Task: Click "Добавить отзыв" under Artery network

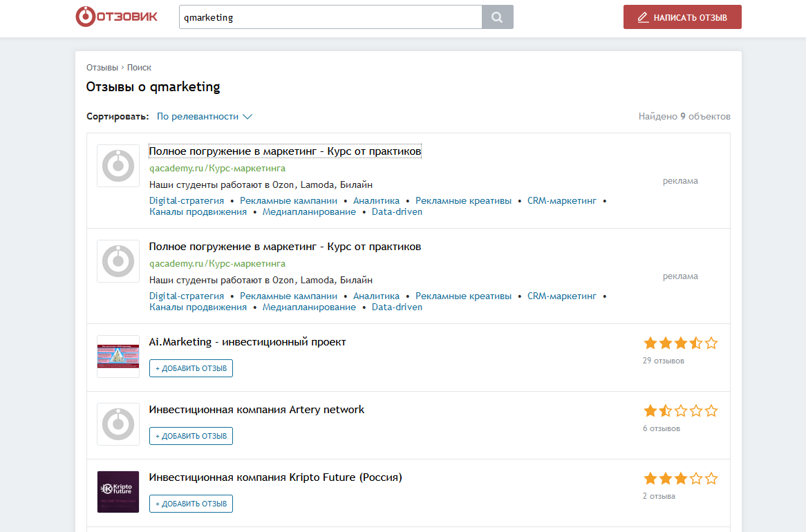Action: tap(191, 436)
